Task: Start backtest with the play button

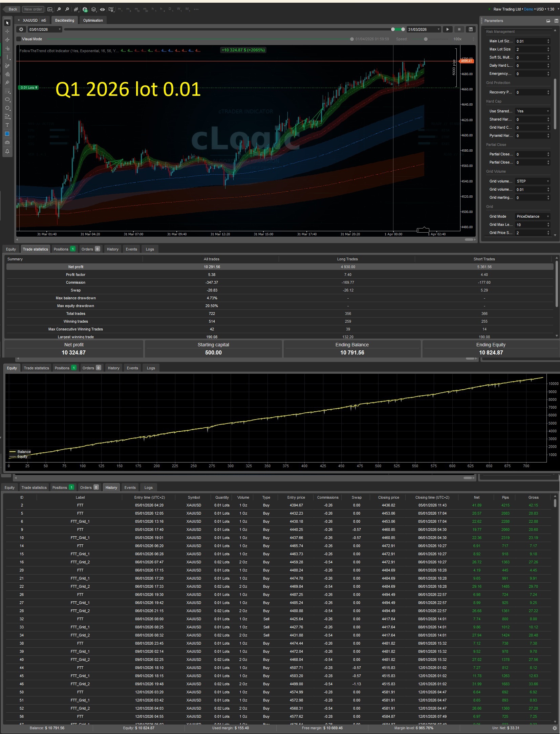Action: coord(448,29)
